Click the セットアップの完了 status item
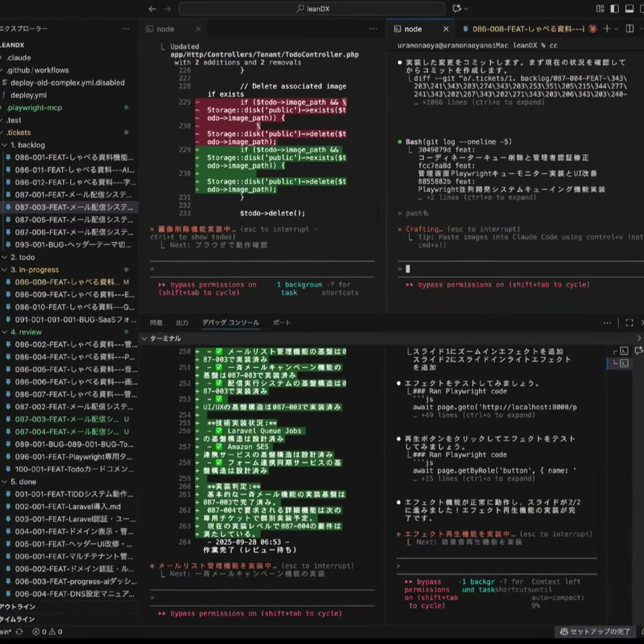Image resolution: width=644 pixels, height=644 pixels. [595, 631]
